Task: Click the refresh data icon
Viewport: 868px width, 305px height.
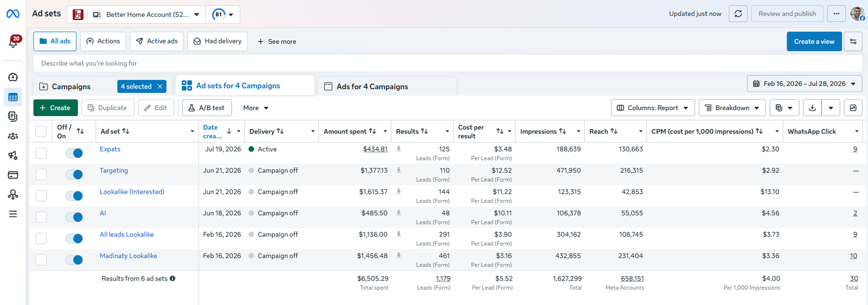Action: click(738, 14)
